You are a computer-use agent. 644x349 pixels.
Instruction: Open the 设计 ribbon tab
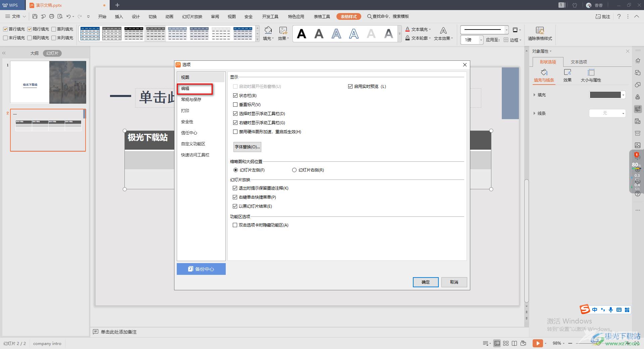click(x=136, y=16)
